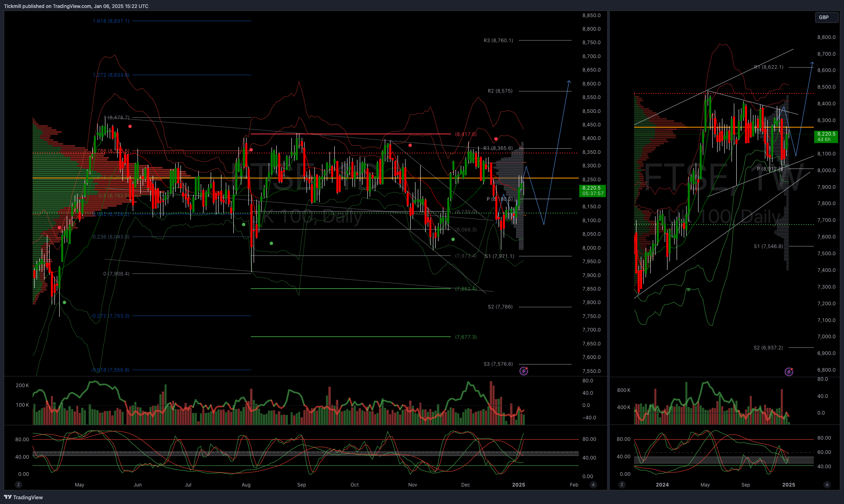Click the Oct label on daily time axis
Screen dimensions: 844x504
coord(355,485)
